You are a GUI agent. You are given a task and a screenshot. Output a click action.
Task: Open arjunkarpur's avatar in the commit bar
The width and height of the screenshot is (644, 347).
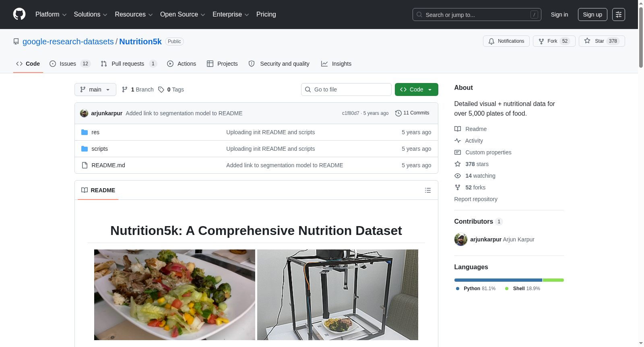click(84, 113)
